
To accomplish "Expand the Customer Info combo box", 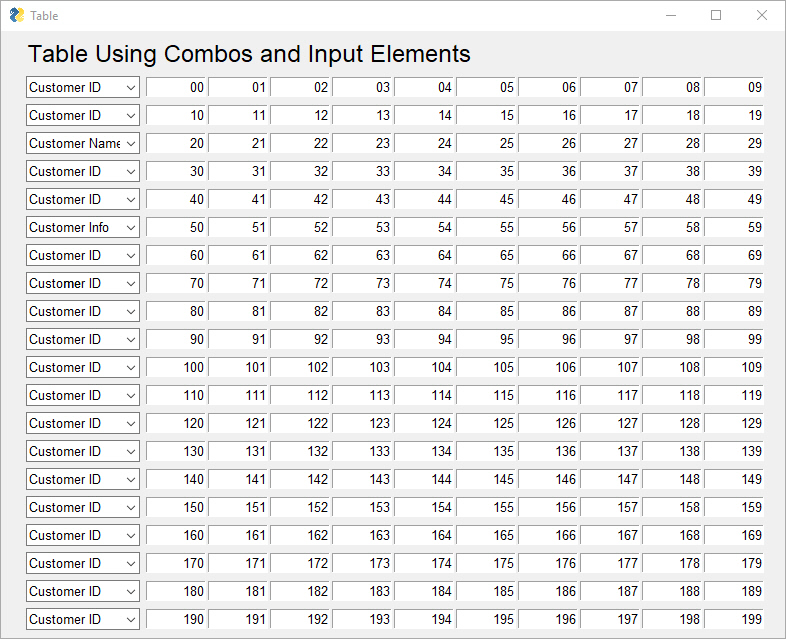I will [x=83, y=228].
